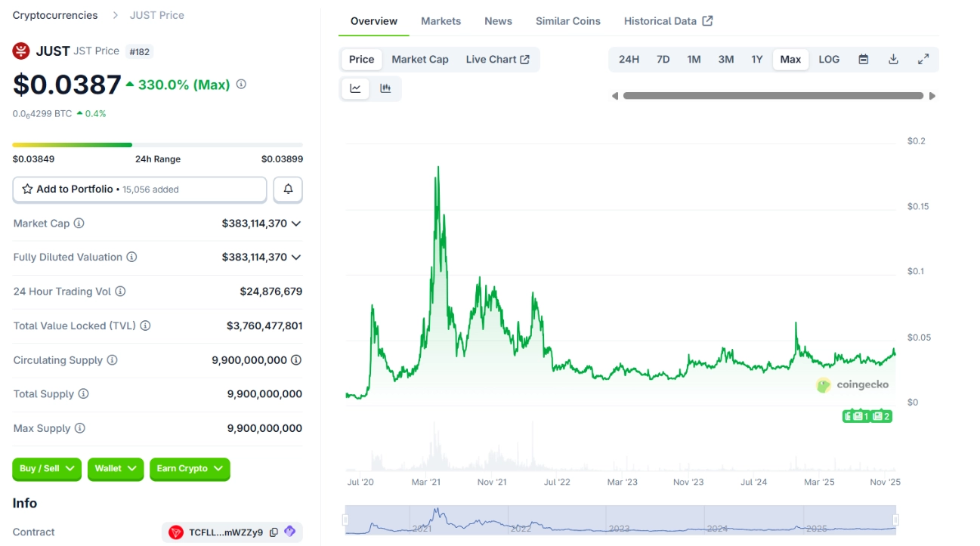This screenshot has width=980, height=546.
Task: Go to Cryptocurrencies breadcrumb link
Action: click(x=55, y=15)
